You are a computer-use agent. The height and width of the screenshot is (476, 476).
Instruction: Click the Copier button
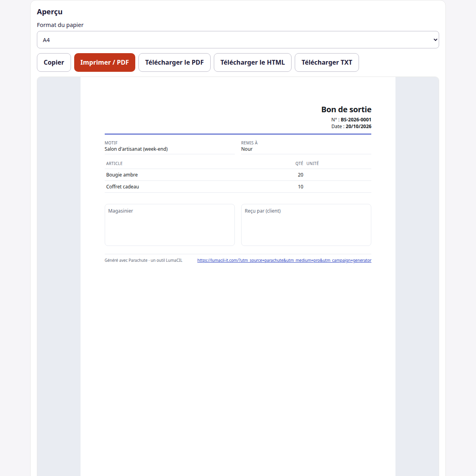point(54,62)
